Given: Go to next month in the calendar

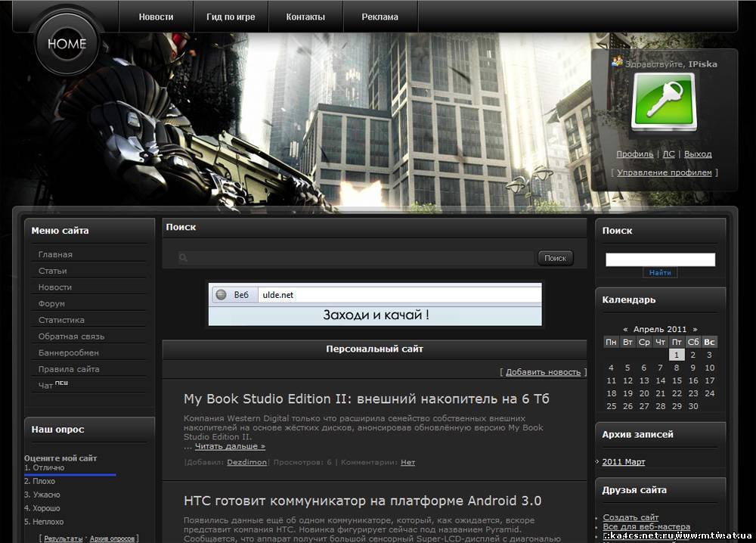Looking at the screenshot, I should [x=695, y=329].
